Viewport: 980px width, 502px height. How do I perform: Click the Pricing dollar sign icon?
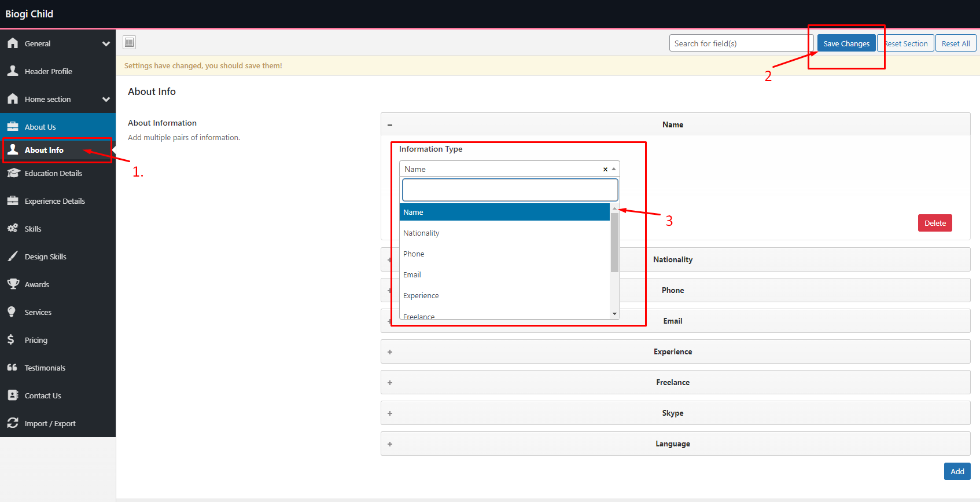pyautogui.click(x=11, y=339)
